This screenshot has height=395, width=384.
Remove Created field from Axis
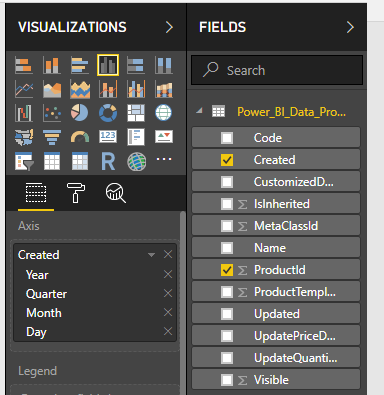click(168, 255)
